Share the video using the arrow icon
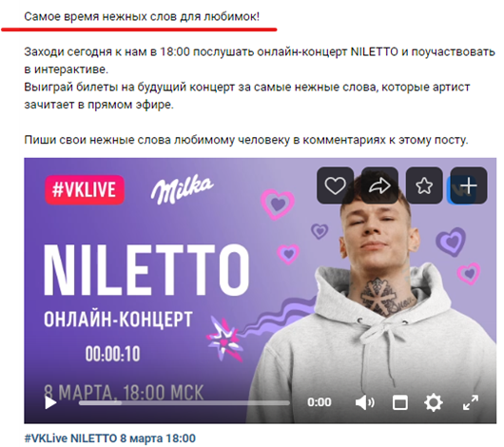The width and height of the screenshot is (504, 447). coord(379,185)
